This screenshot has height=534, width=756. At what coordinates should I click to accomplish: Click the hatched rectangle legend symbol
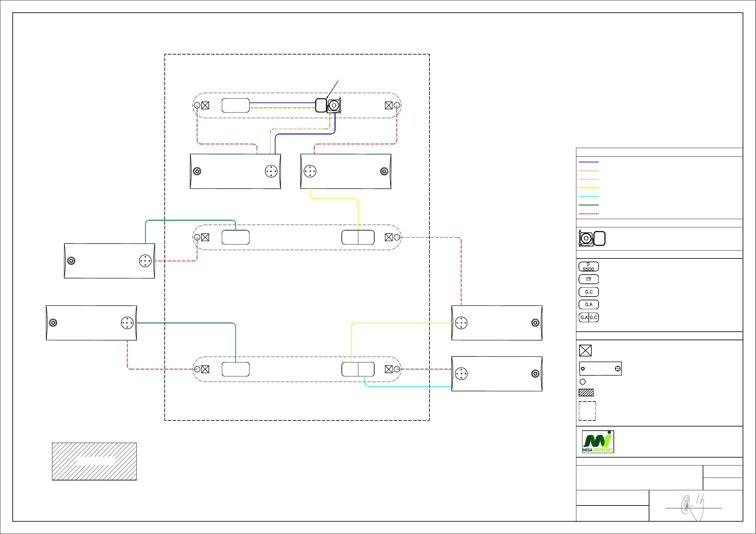pos(586,393)
